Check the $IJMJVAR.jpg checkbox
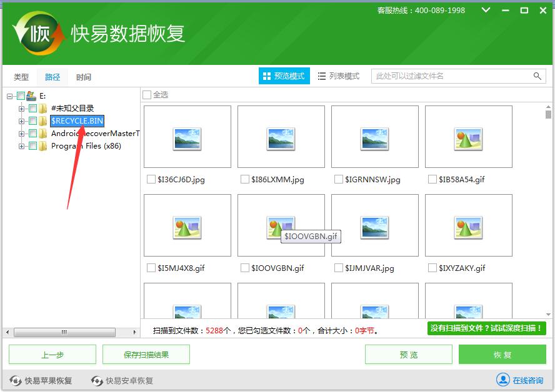This screenshot has height=392, width=555. click(338, 268)
